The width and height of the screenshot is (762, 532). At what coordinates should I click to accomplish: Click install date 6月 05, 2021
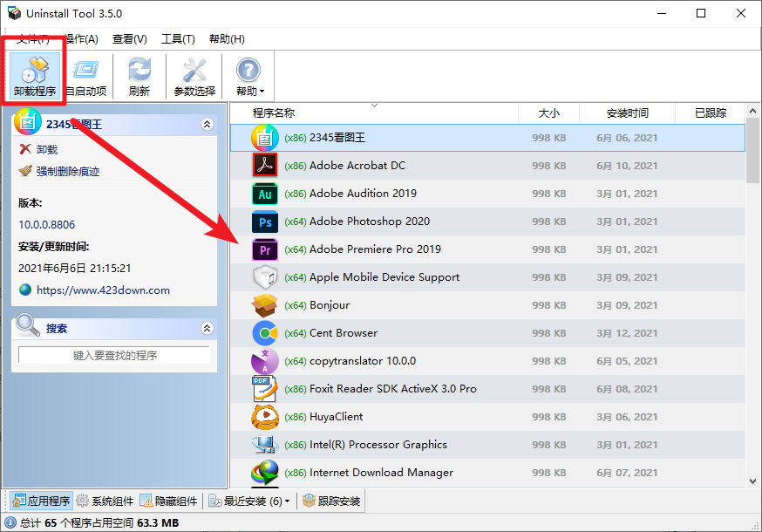coord(626,361)
